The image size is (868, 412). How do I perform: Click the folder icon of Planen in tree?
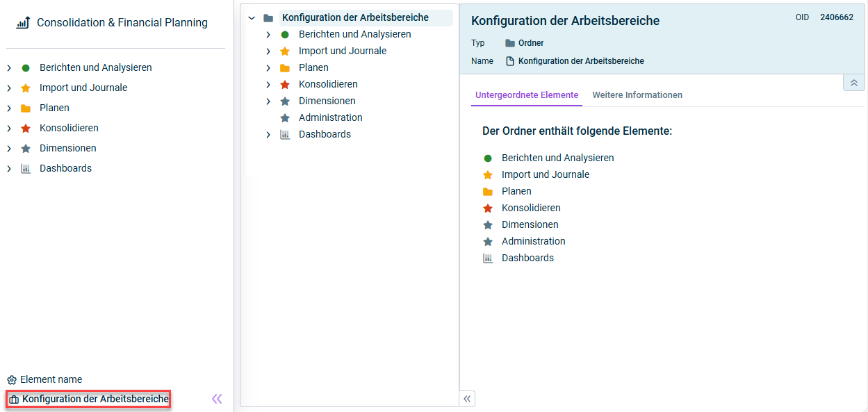pos(285,68)
